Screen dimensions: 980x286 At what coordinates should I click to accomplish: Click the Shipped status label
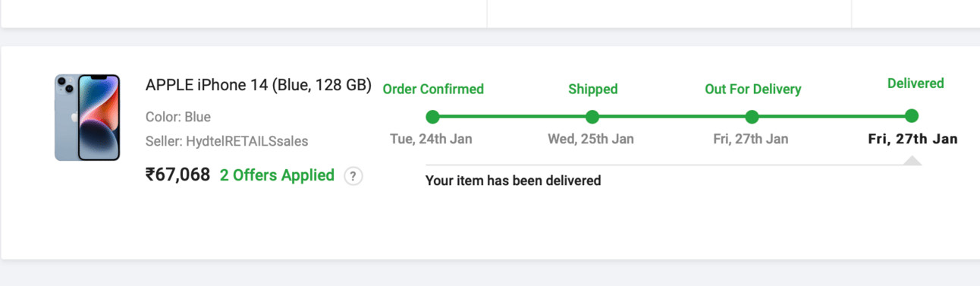[x=593, y=89]
